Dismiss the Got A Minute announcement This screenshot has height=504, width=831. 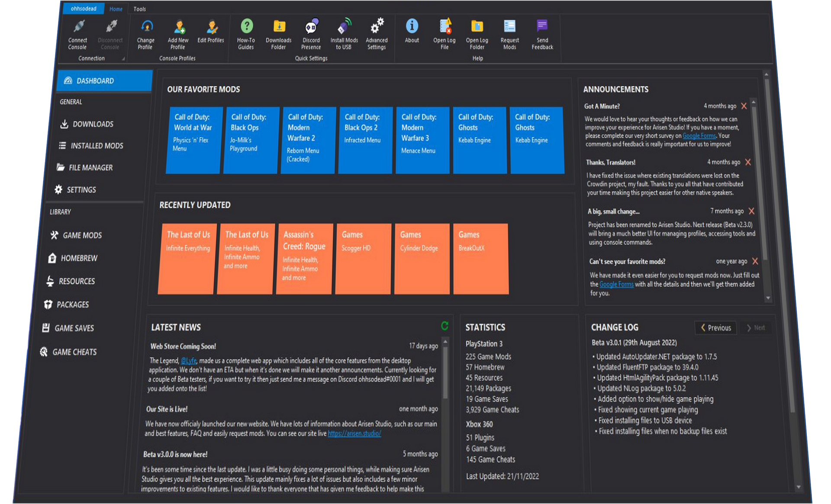[x=744, y=106]
